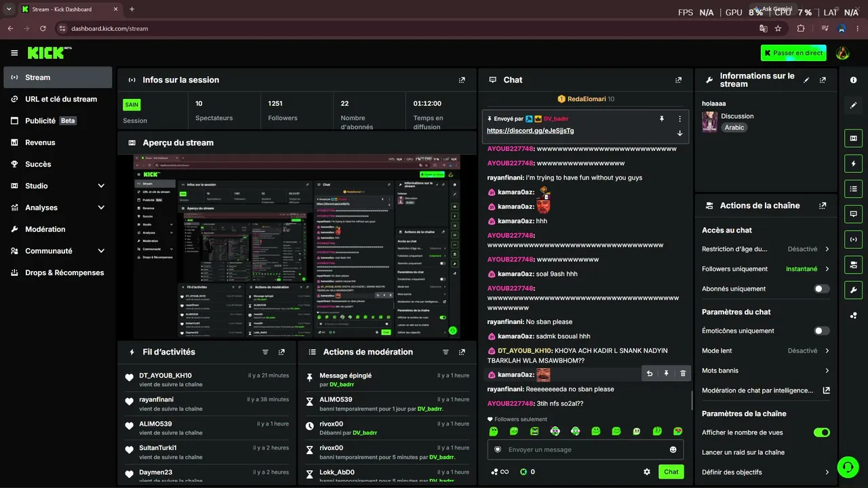
Task: Bookmark page with the address bar star
Action: (778, 28)
